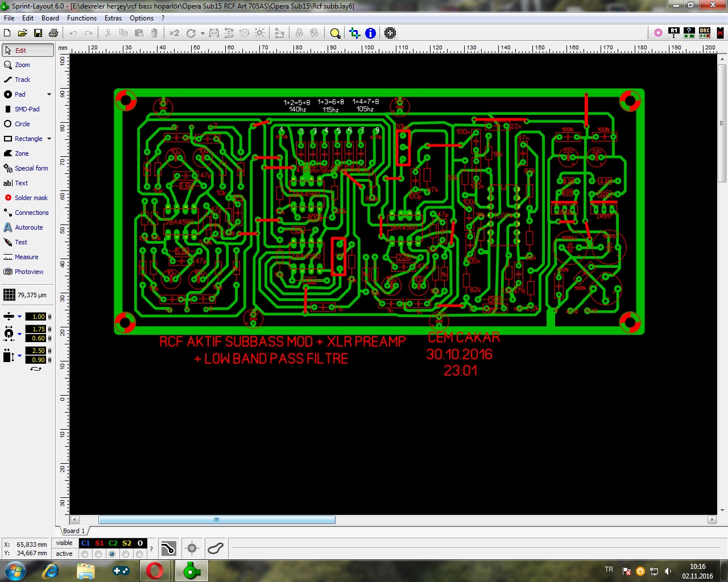
Task: Select the Zoom tool in sidebar
Action: tap(28, 65)
